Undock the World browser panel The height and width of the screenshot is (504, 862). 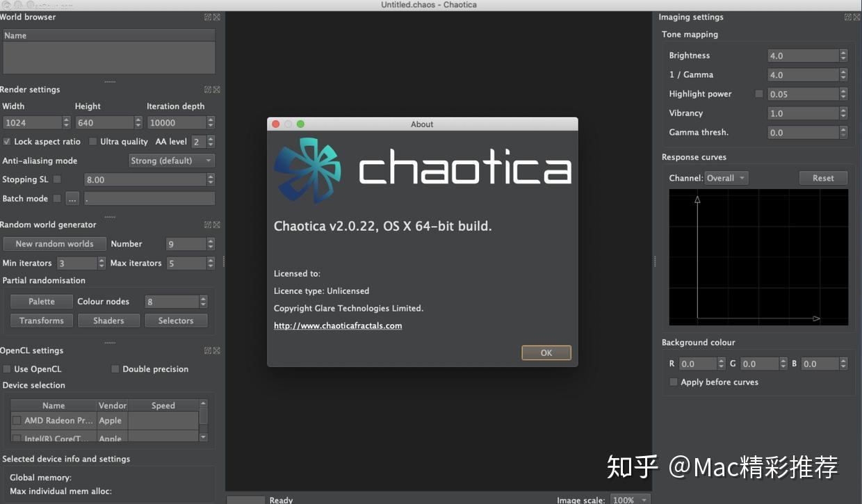207,17
